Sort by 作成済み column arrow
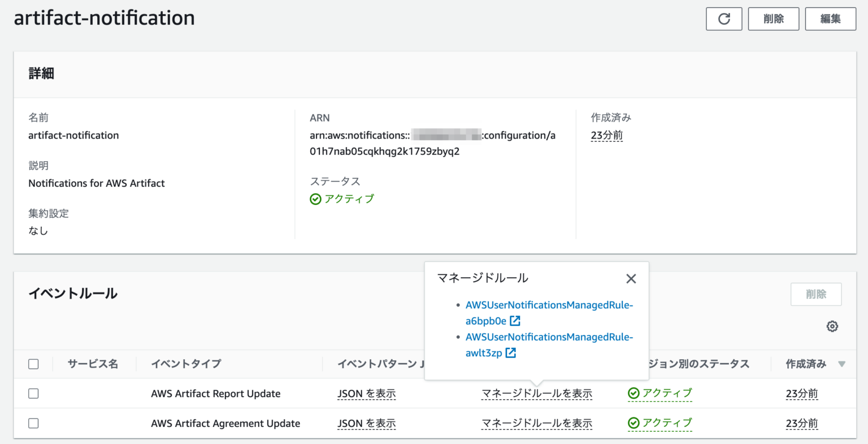The height and width of the screenshot is (444, 868). 841,364
